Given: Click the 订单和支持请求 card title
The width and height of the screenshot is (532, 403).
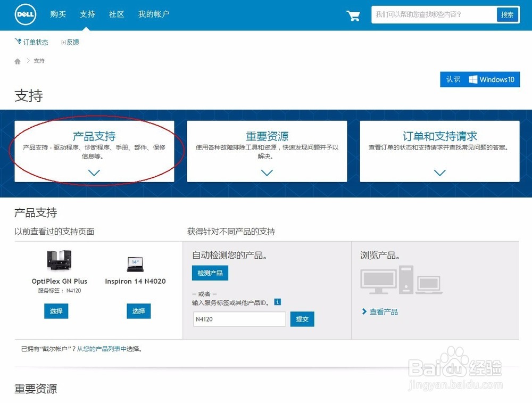Looking at the screenshot, I should (x=440, y=136).
